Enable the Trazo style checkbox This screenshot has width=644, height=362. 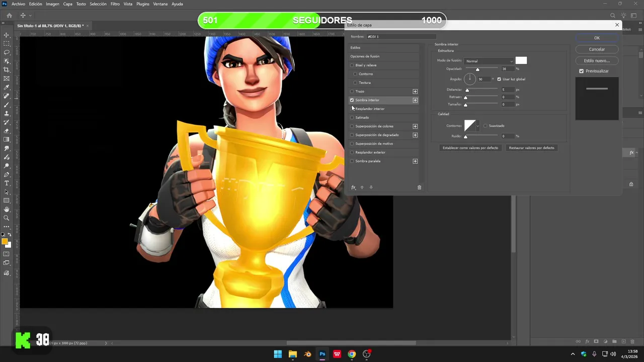(x=352, y=92)
